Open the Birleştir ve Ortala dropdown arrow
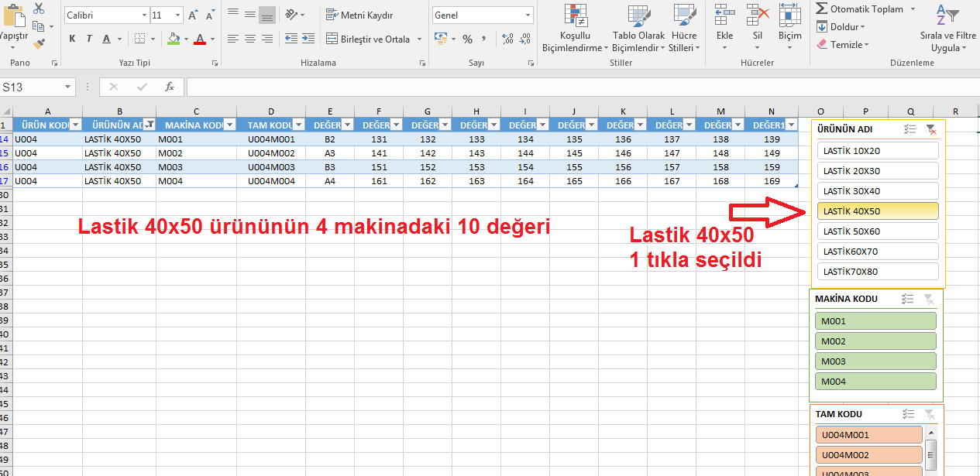Viewport: 980px width, 476px height. click(x=419, y=39)
